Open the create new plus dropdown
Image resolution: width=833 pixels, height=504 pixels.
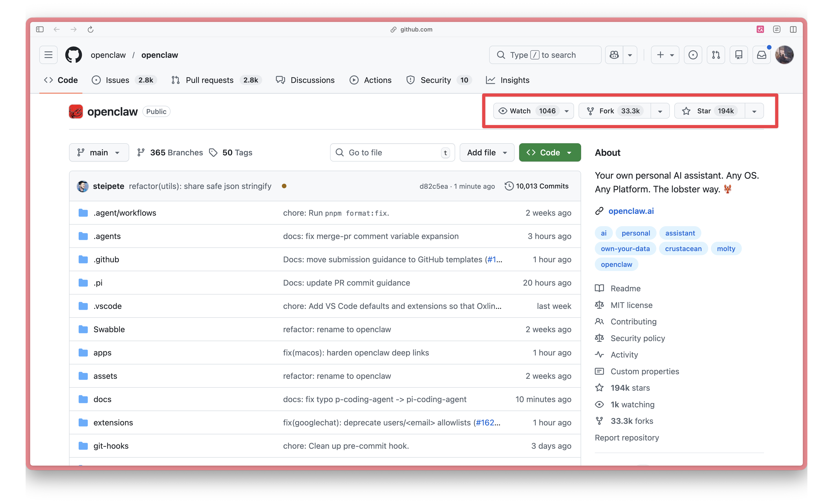click(665, 55)
